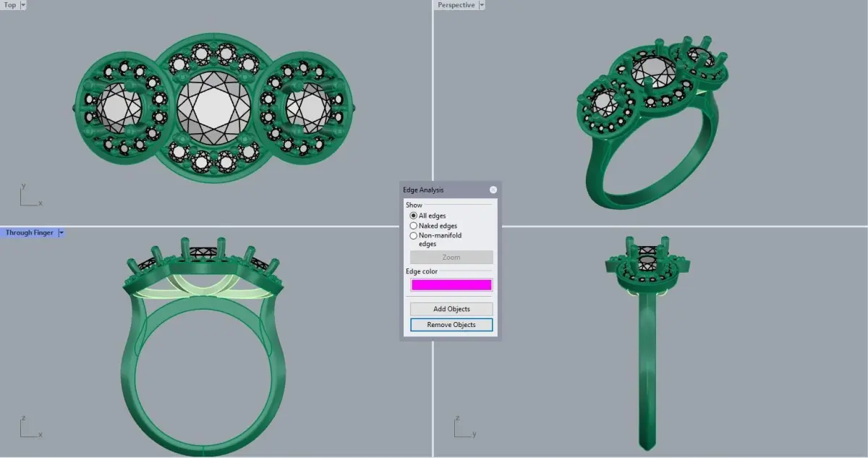This screenshot has width=868, height=458.
Task: Click the Edge Analysis dialog title bar
Action: [450, 190]
